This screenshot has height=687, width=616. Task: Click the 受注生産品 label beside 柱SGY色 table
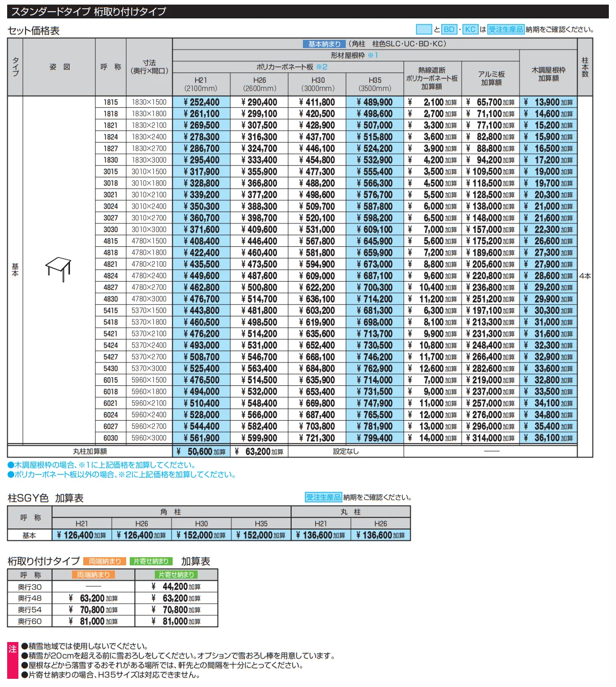[x=323, y=497]
